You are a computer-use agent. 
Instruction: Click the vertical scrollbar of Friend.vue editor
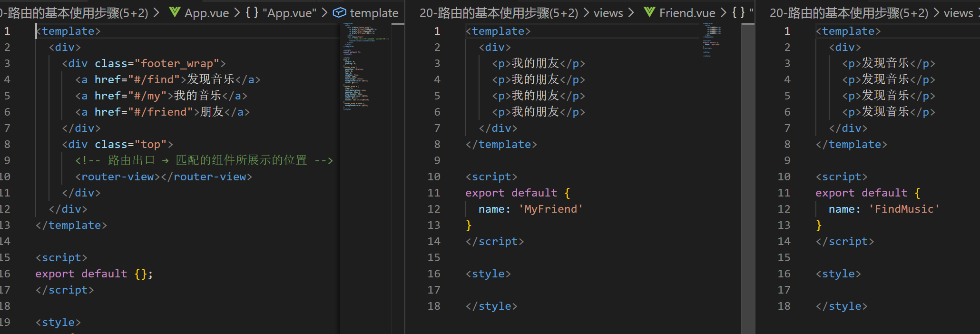tap(748, 178)
